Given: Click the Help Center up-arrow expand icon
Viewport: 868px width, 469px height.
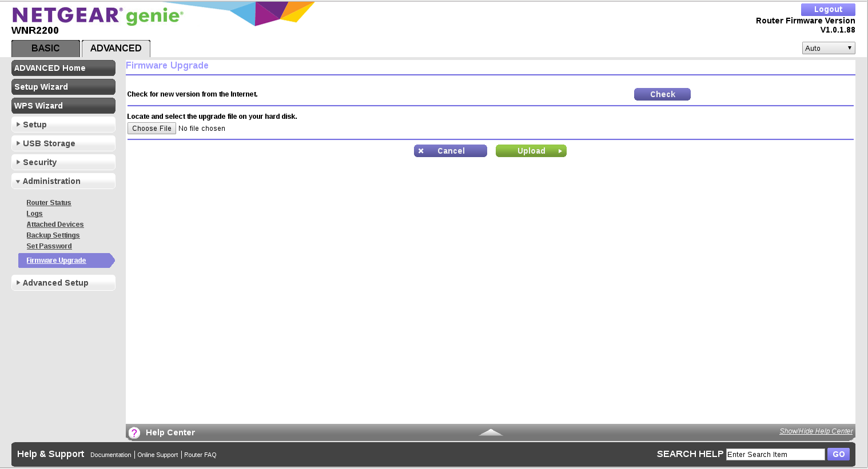Looking at the screenshot, I should [x=491, y=432].
